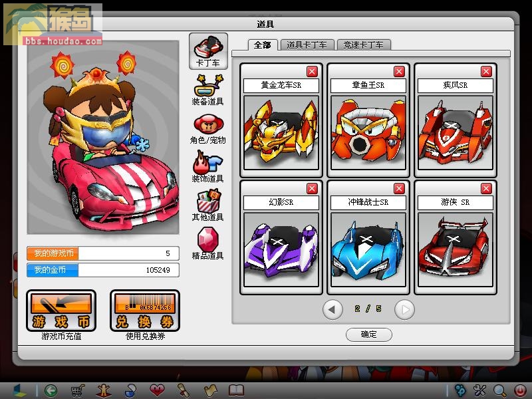Image resolution: width=532 pixels, height=399 pixels.
Task: Click the 我的金币 label
Action: (x=53, y=270)
